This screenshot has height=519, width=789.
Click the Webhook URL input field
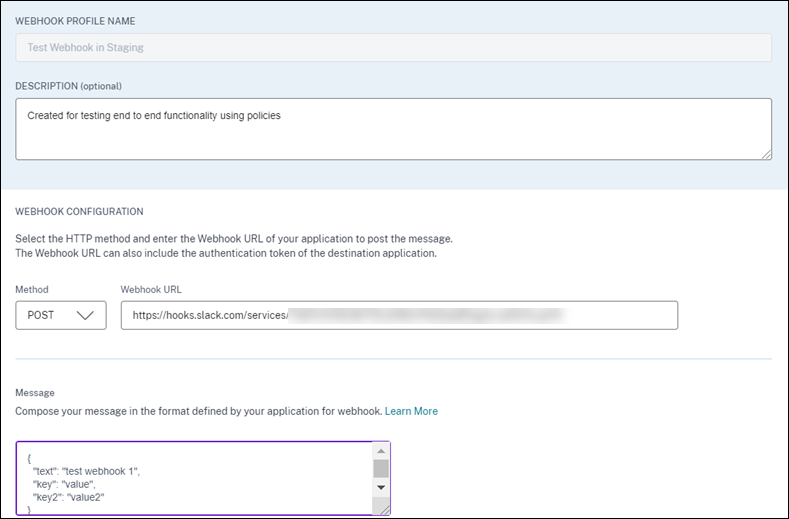tap(399, 315)
